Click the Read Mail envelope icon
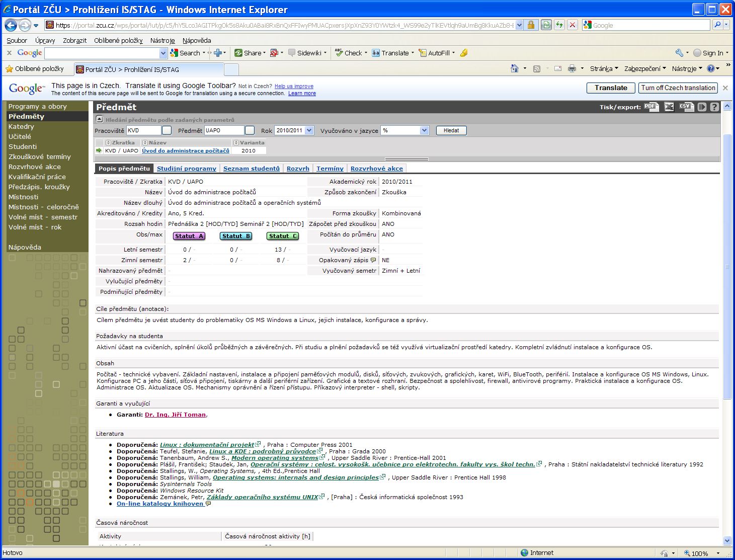Screen dimensions: 735x560 (x=558, y=68)
